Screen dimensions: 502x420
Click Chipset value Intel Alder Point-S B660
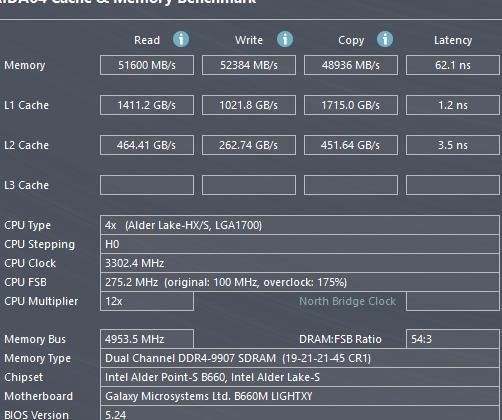300,377
